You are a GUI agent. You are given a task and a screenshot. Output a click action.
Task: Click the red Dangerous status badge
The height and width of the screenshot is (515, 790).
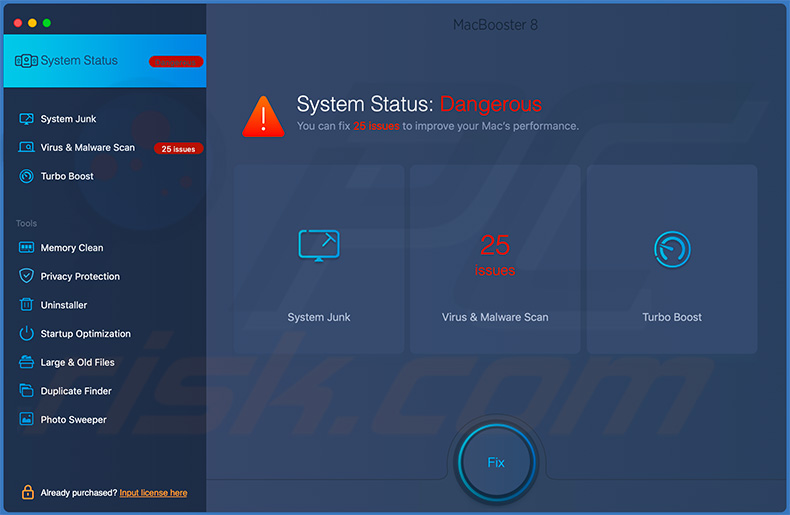176,61
